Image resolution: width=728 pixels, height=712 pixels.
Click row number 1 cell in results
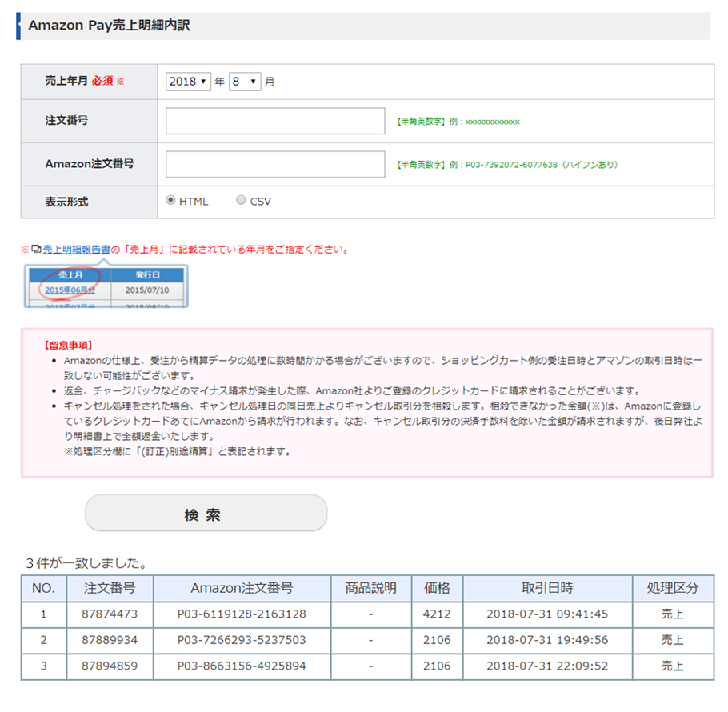click(44, 614)
